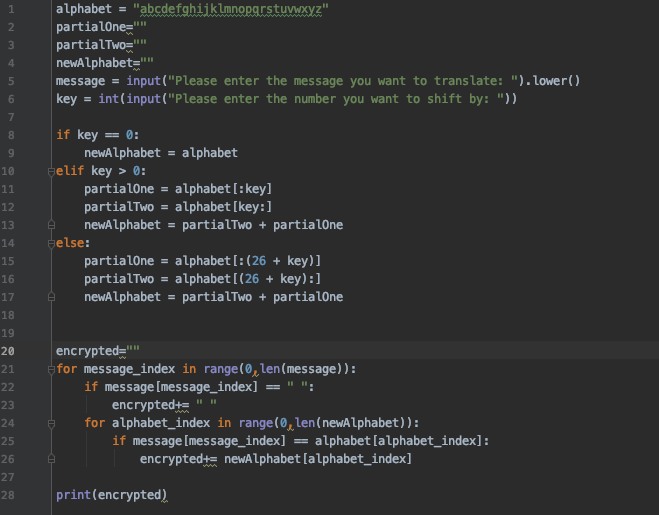The width and height of the screenshot is (659, 515).
Task: Fold the inner alphabet_index for loop
Action: pos(49,423)
